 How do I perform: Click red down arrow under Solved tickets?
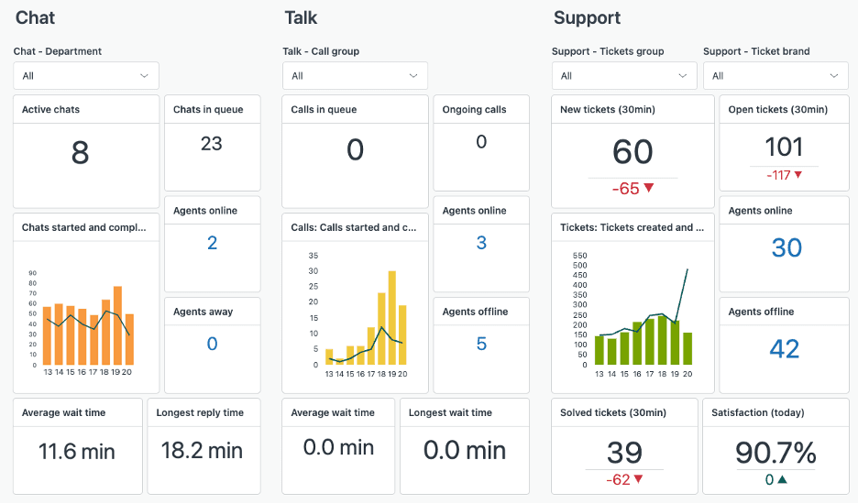pos(638,479)
